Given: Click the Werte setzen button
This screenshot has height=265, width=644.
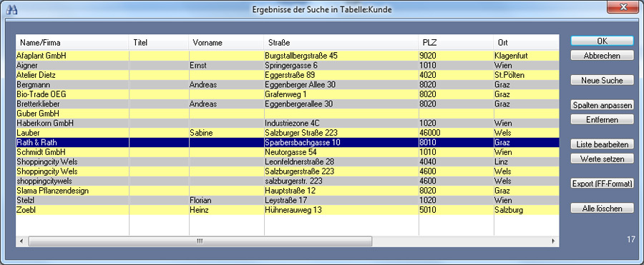Looking at the screenshot, I should 602,159.
